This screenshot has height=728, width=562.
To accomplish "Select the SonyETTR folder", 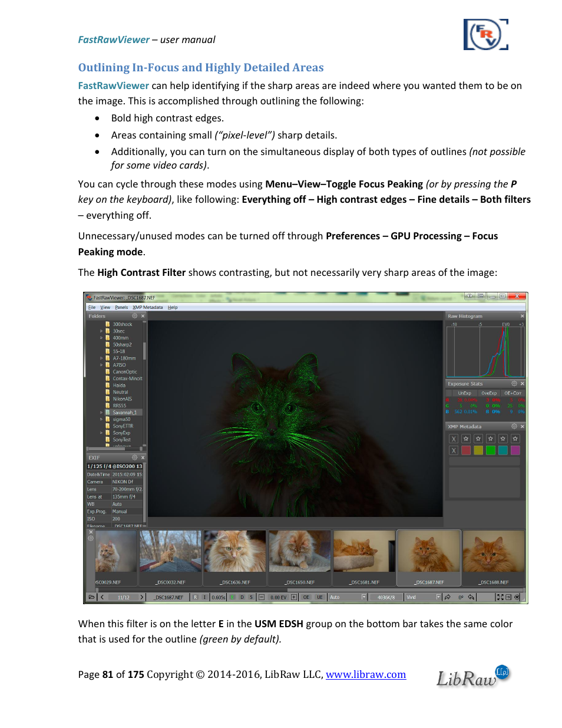I will click(123, 426).
